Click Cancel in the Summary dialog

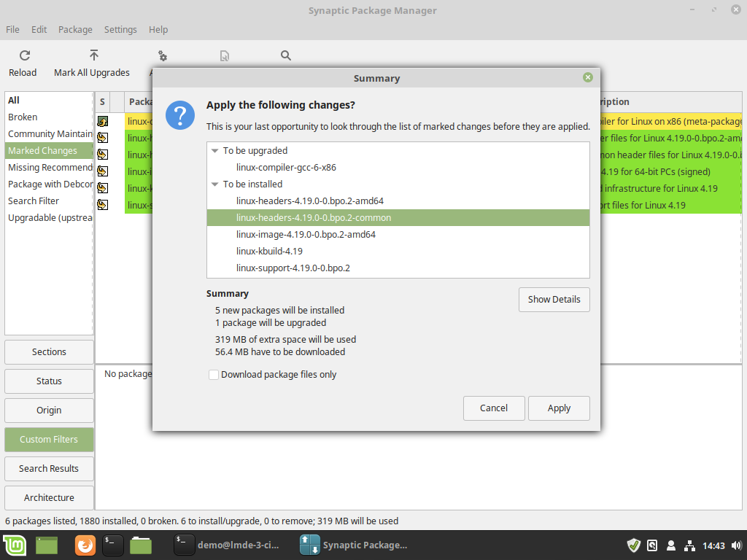click(x=494, y=408)
